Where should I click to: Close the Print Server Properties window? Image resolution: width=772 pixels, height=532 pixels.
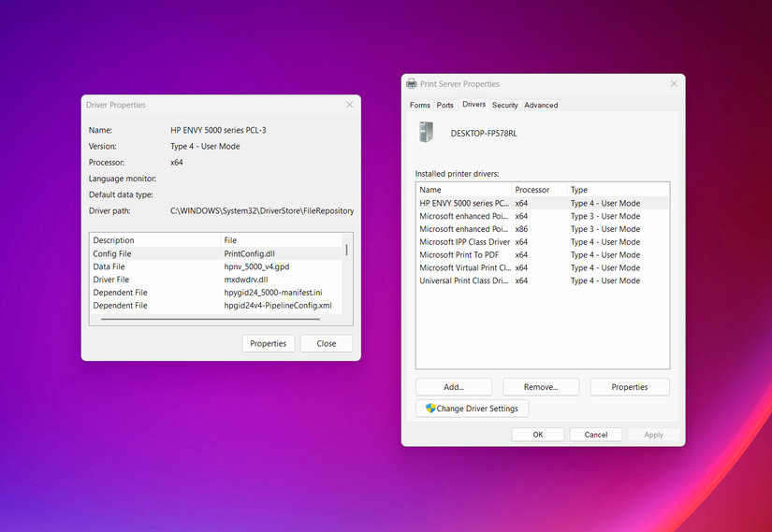point(674,83)
